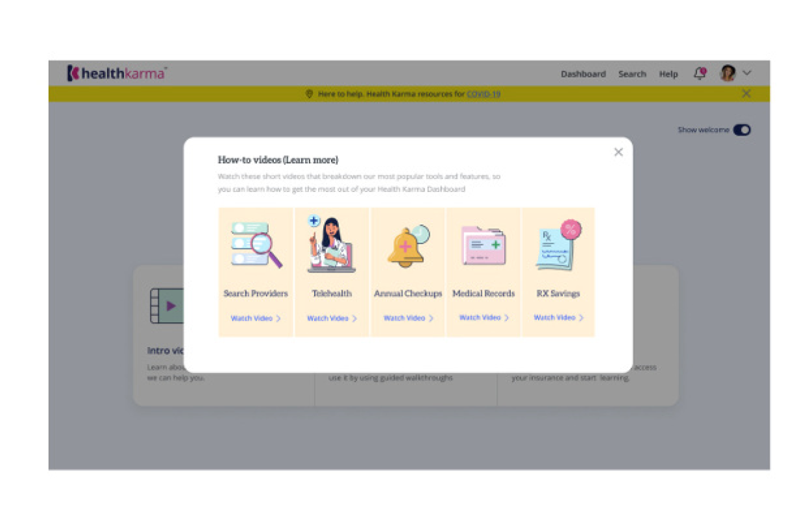Screen dimensions: 810x532
Task: Open the Search nav item
Action: pyautogui.click(x=632, y=74)
